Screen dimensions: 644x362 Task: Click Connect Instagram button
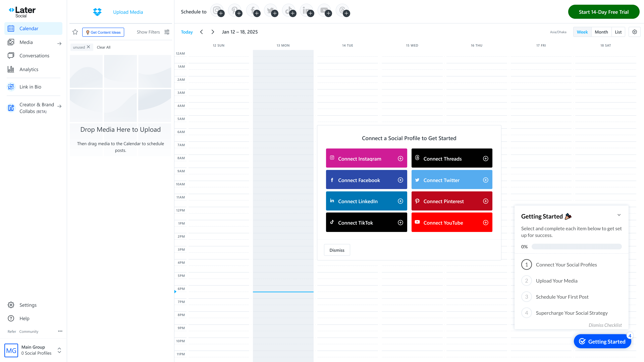coord(367,158)
